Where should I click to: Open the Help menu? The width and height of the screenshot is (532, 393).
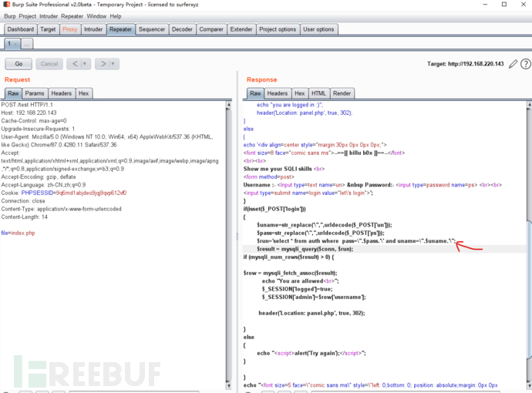(x=116, y=16)
